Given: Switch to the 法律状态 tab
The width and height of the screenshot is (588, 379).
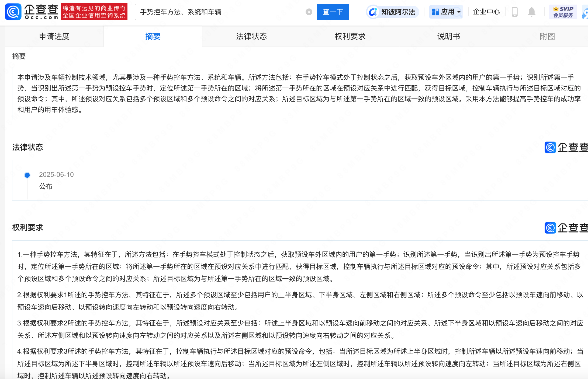Looking at the screenshot, I should tap(251, 36).
